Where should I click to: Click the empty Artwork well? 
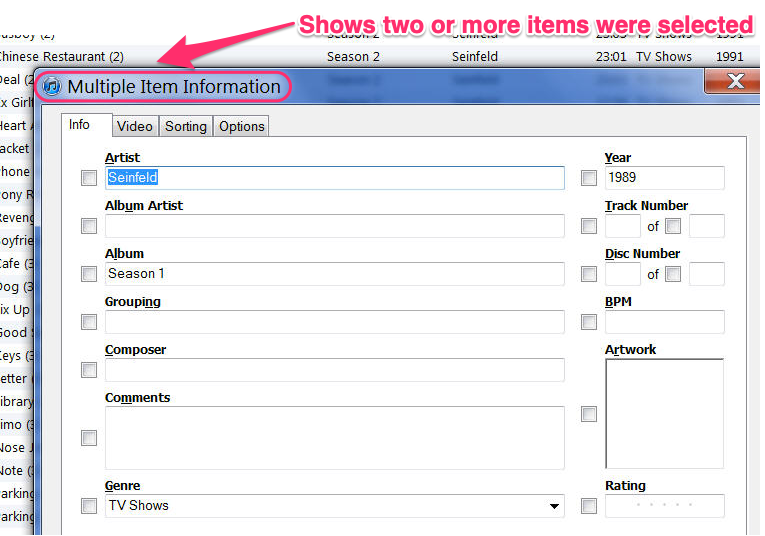(664, 414)
